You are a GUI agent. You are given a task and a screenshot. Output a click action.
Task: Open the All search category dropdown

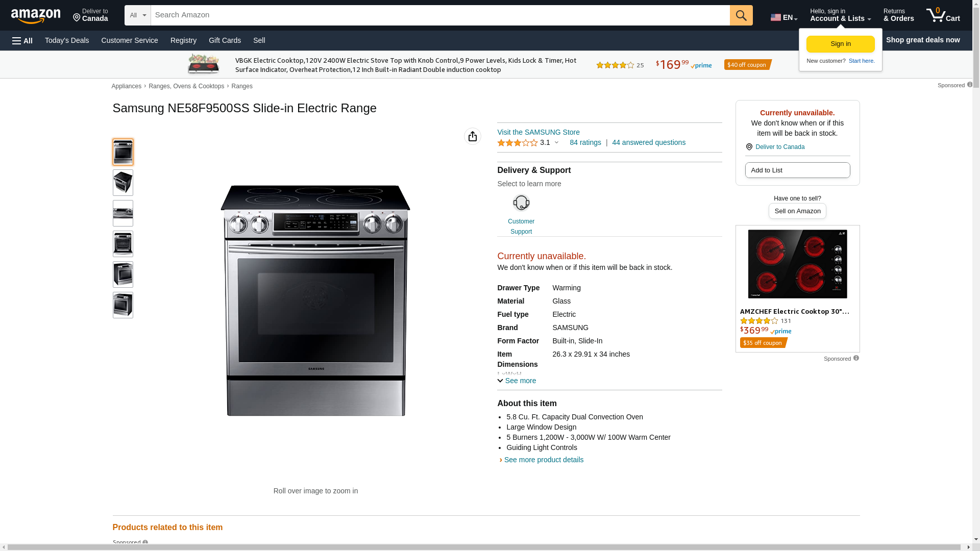pyautogui.click(x=138, y=15)
